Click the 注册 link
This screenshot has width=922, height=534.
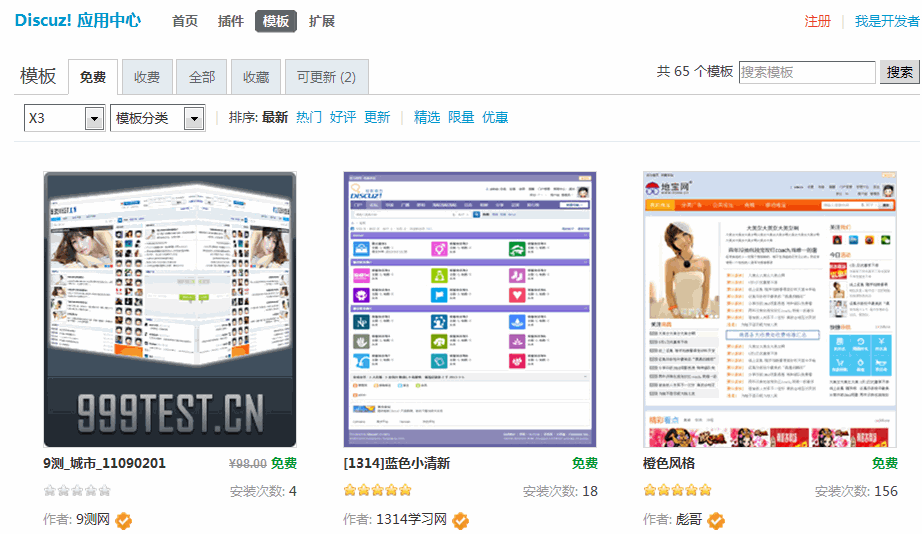click(x=817, y=21)
